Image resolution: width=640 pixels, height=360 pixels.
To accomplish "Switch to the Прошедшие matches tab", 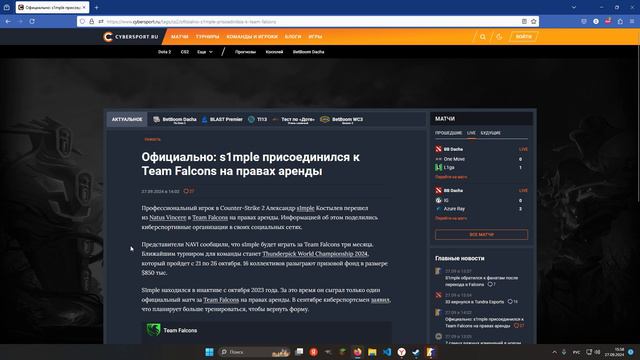I will click(448, 133).
